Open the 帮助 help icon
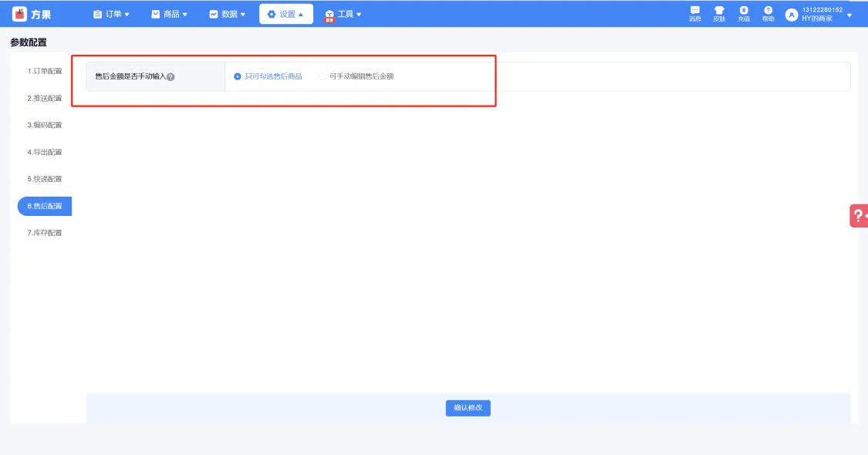 (768, 14)
